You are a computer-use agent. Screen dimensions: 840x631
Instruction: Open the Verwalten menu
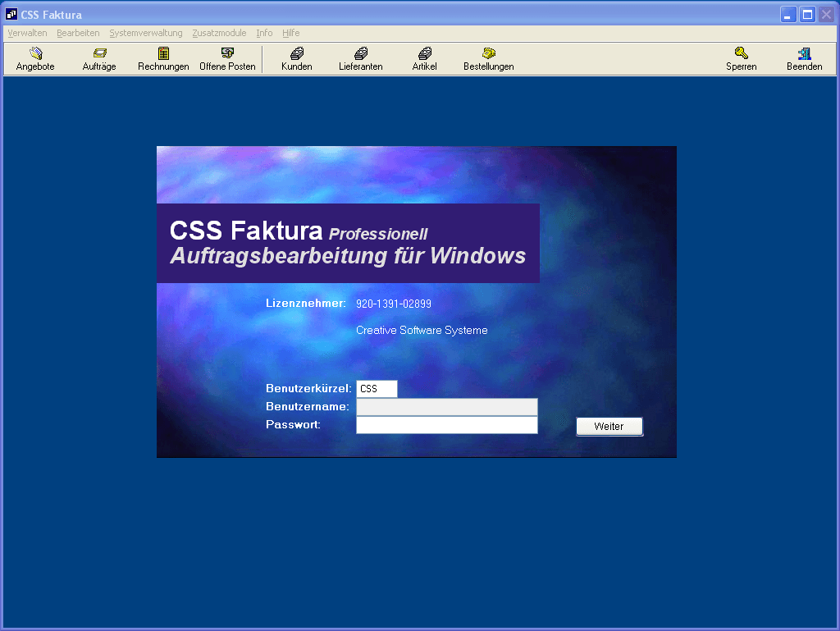(x=27, y=33)
